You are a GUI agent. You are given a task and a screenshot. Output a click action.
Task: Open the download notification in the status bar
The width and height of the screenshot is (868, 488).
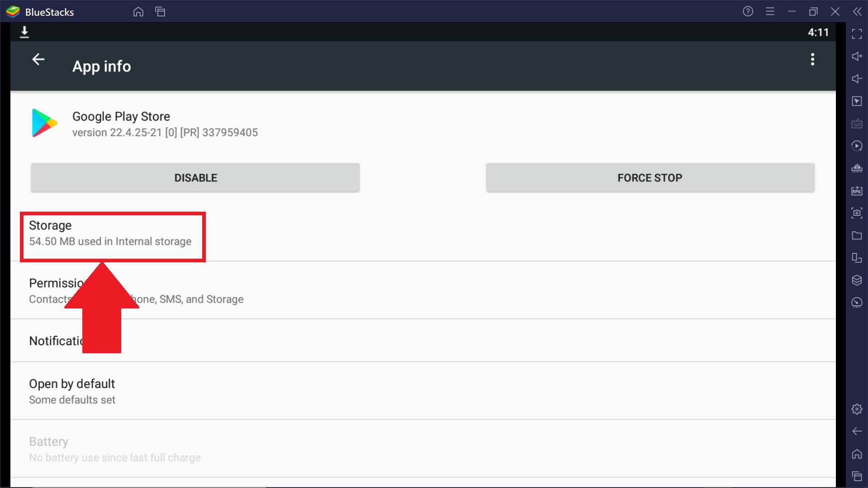pyautogui.click(x=24, y=32)
